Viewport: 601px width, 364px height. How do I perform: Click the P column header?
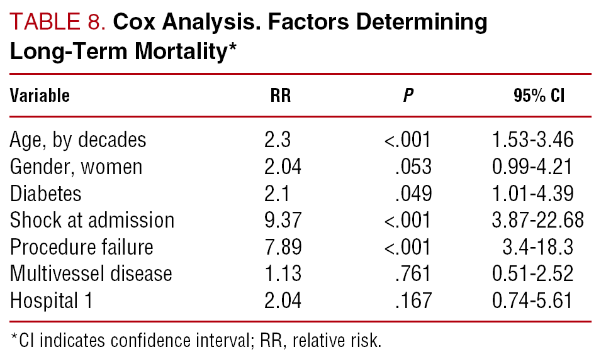coord(408,96)
